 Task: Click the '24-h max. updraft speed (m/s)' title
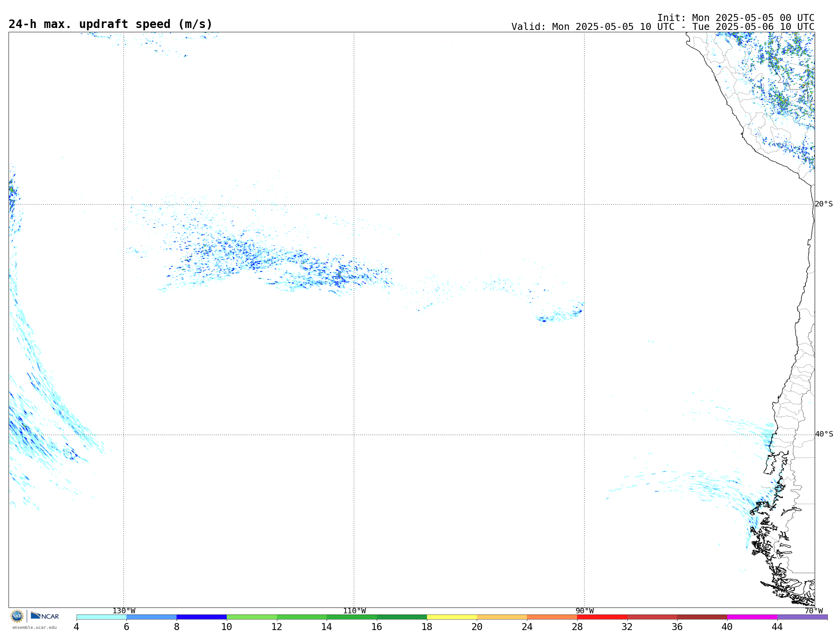click(x=110, y=24)
